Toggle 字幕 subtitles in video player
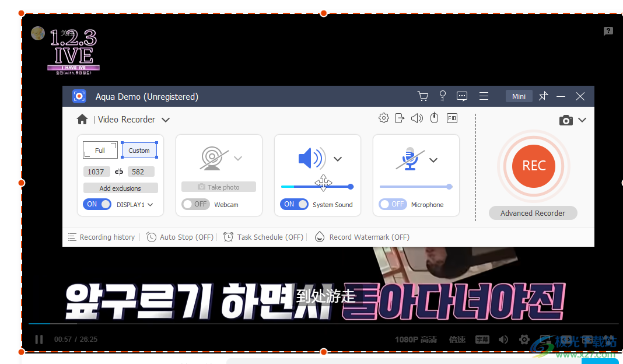 click(482, 339)
